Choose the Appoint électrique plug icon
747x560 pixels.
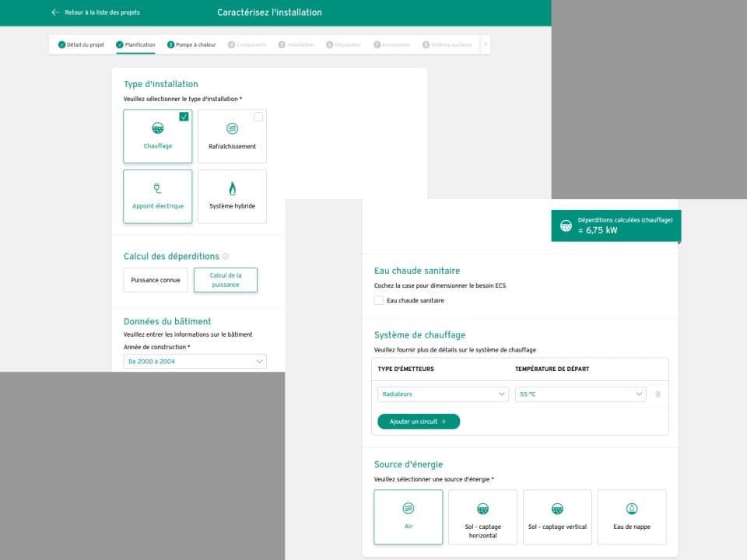(158, 188)
